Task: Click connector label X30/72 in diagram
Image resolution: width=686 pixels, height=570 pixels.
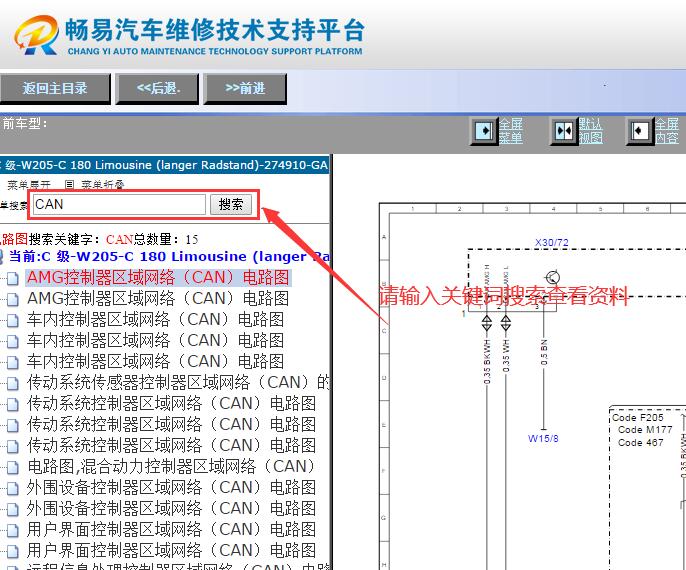Action: 552,242
